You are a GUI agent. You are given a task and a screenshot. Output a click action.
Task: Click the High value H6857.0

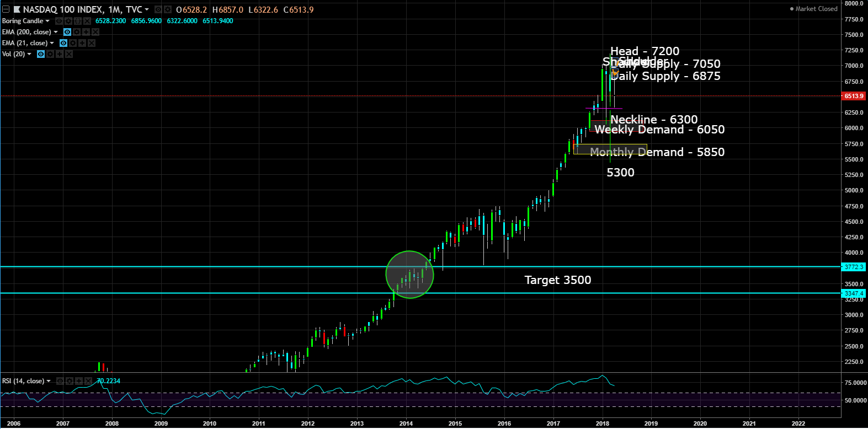pyautogui.click(x=227, y=9)
